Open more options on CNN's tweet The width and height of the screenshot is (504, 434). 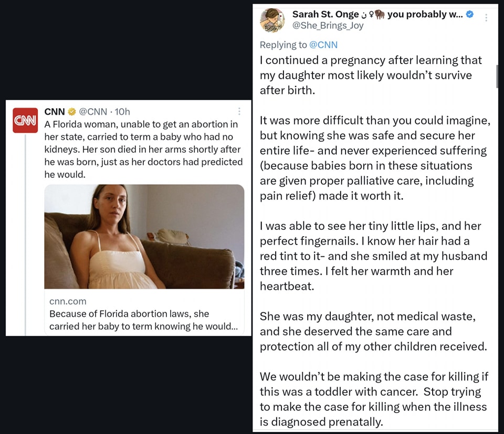[x=239, y=111]
